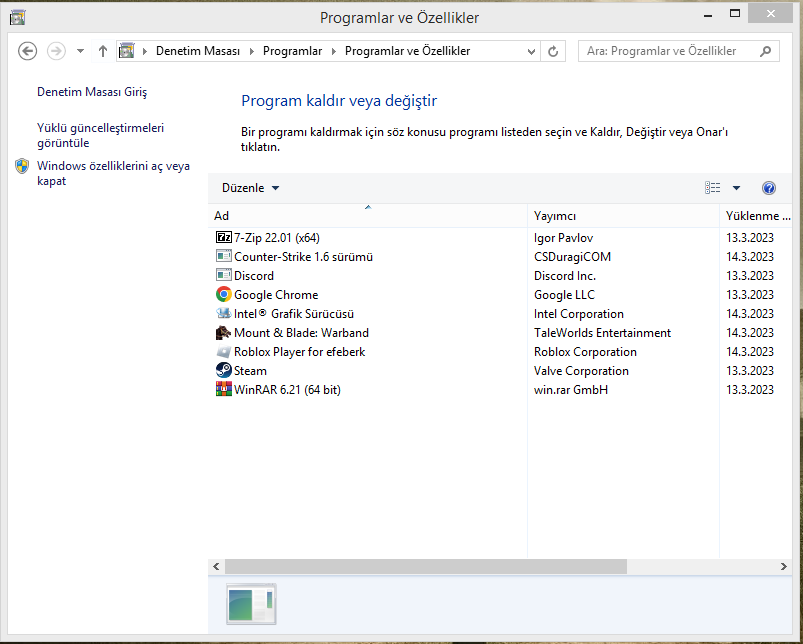
Task: Click the Roblox Player icon
Action: tap(223, 352)
